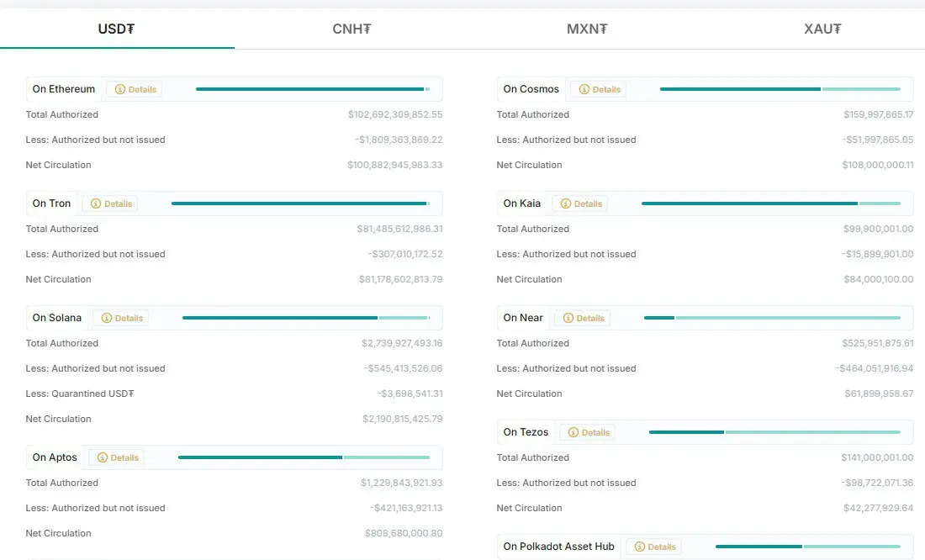
Task: Click the Ethereum circulation progress bar
Action: click(x=312, y=89)
